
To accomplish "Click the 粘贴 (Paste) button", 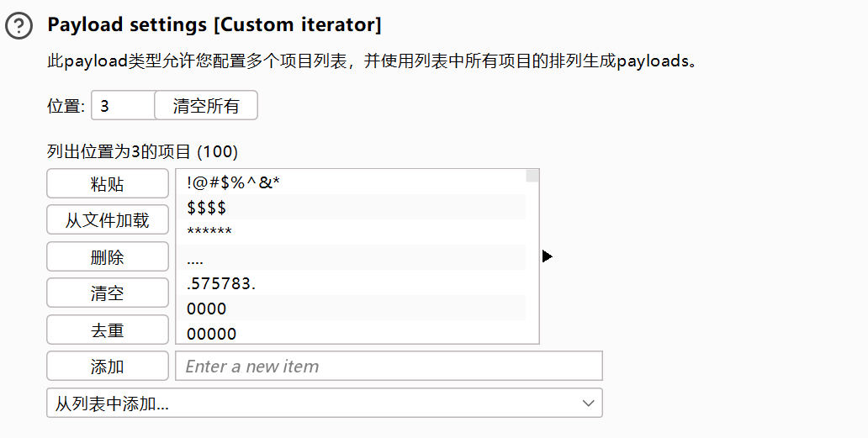I will point(108,183).
